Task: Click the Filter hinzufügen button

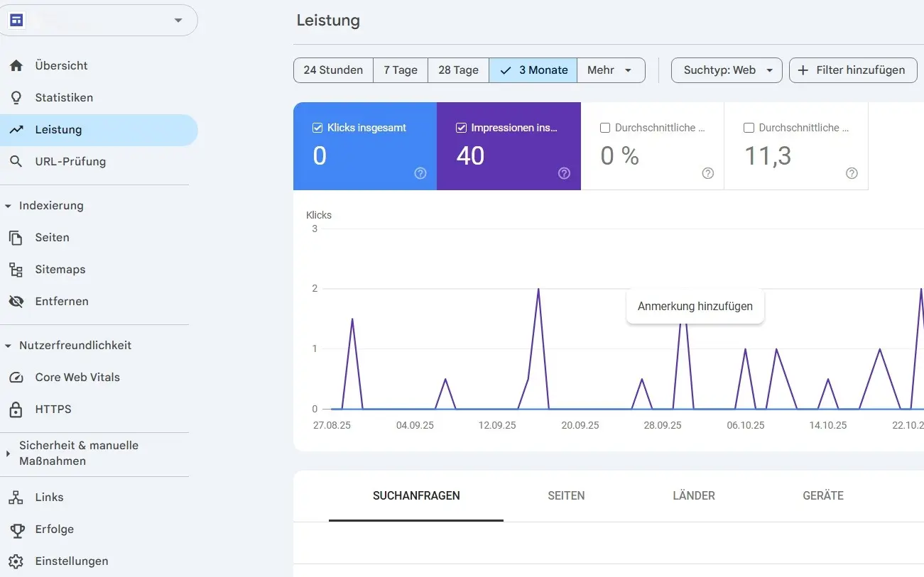Action: tap(852, 70)
